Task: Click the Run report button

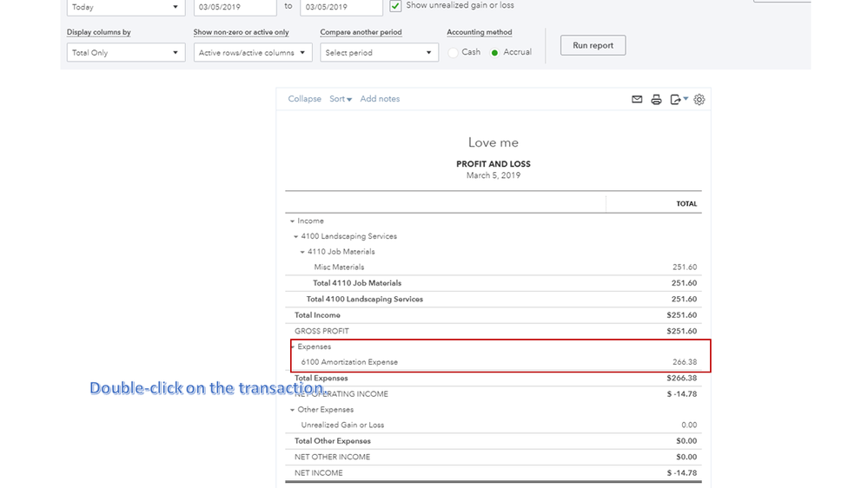Action: tap(593, 45)
